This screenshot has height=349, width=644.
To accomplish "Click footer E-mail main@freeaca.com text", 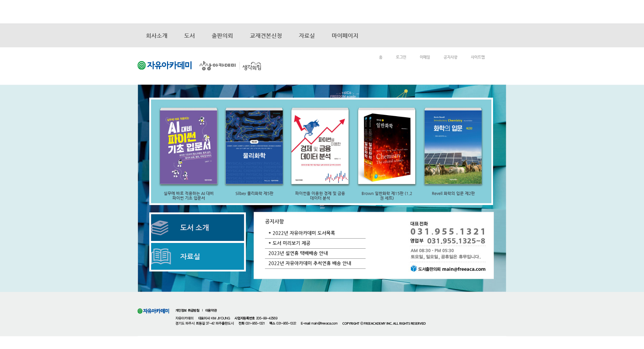I will click(x=319, y=323).
